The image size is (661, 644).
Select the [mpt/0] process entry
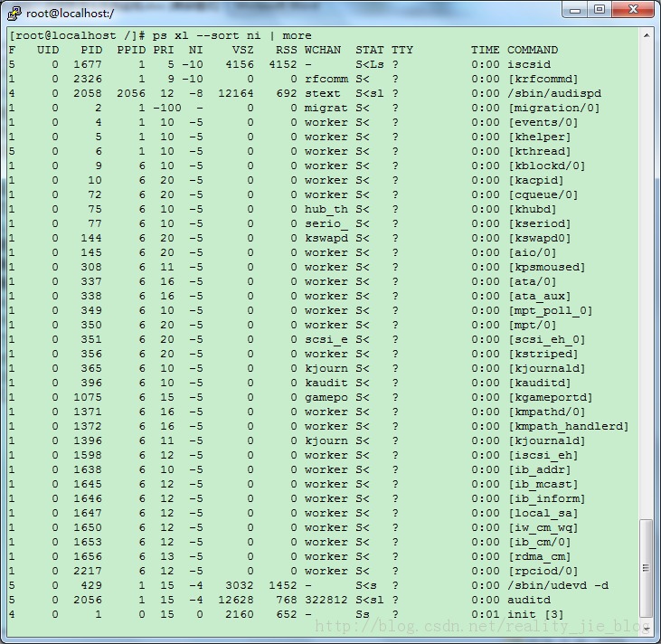point(533,325)
